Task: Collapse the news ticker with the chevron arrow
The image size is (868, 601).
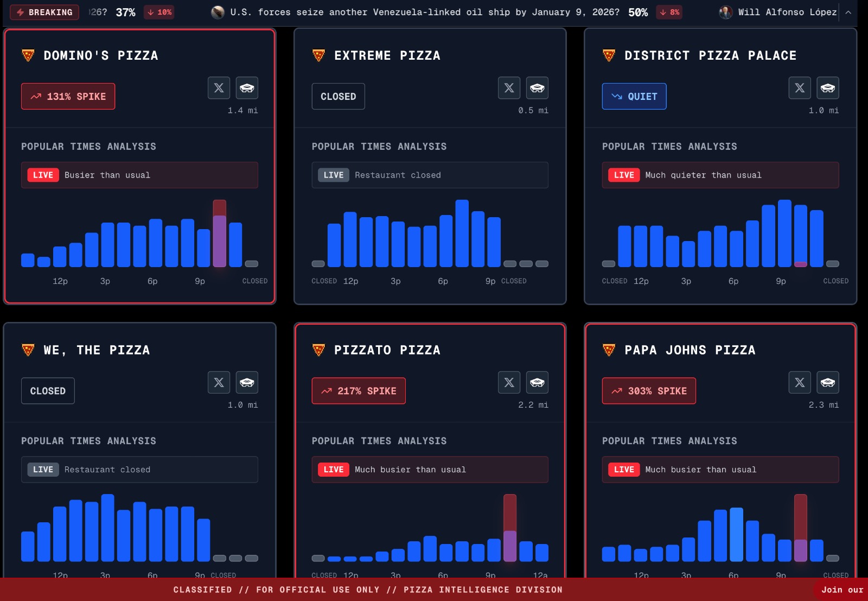Action: pyautogui.click(x=848, y=12)
